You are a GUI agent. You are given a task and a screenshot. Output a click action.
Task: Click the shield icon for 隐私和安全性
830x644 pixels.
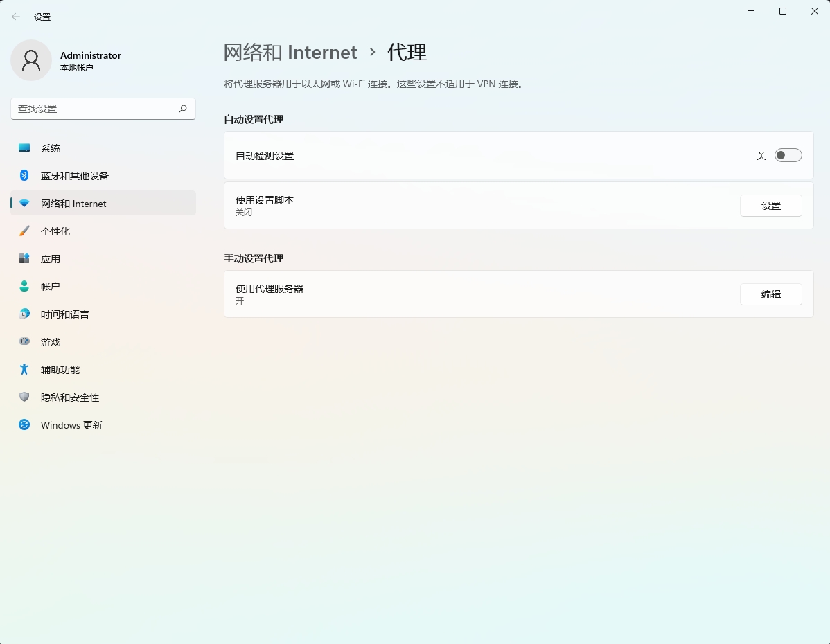point(24,397)
